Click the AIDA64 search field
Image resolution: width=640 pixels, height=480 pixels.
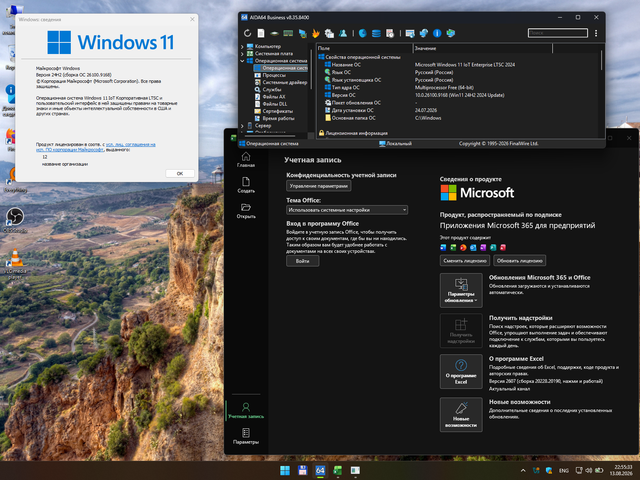[x=558, y=33]
